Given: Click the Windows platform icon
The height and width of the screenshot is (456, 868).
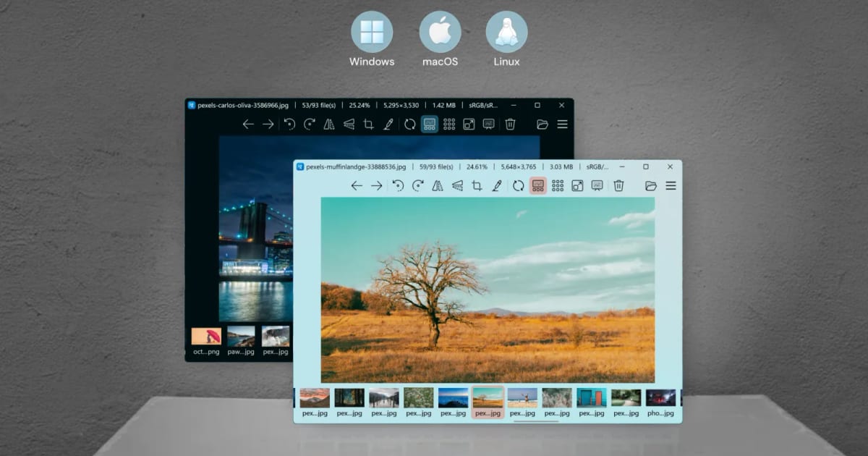Looking at the screenshot, I should pos(372,32).
